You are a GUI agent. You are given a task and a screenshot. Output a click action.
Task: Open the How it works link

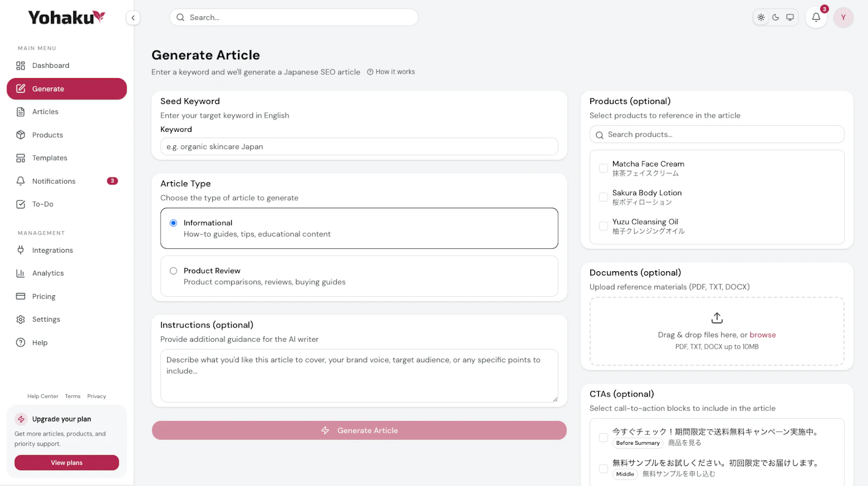[x=391, y=72]
